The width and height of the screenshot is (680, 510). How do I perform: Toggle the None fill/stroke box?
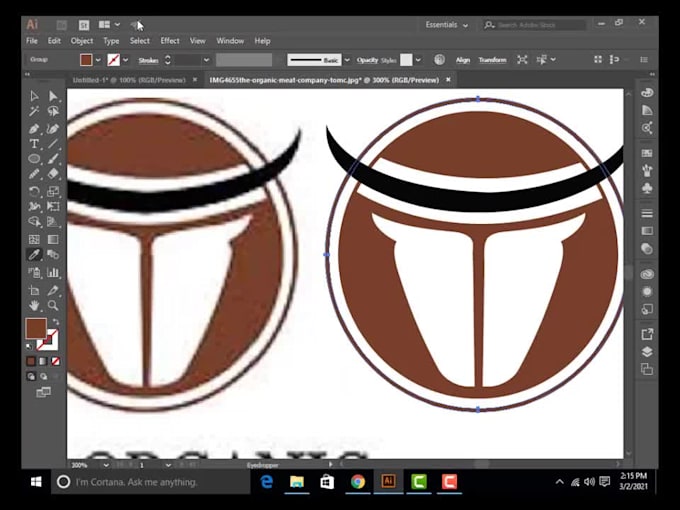55,361
